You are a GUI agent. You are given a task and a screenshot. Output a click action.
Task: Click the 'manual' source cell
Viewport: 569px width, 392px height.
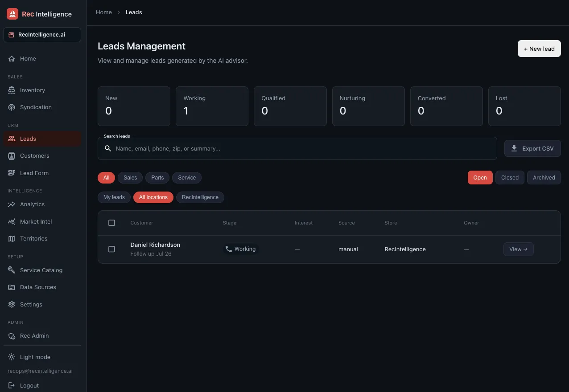tap(348, 249)
